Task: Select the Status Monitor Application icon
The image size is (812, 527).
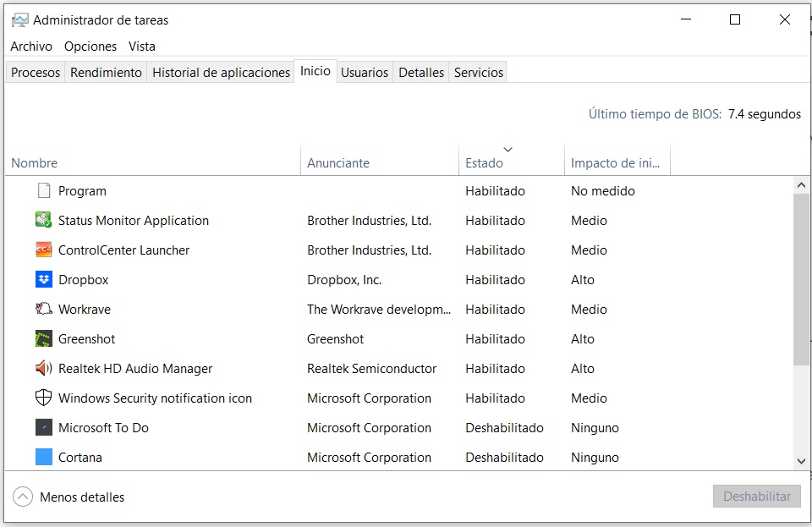Action: click(x=44, y=220)
